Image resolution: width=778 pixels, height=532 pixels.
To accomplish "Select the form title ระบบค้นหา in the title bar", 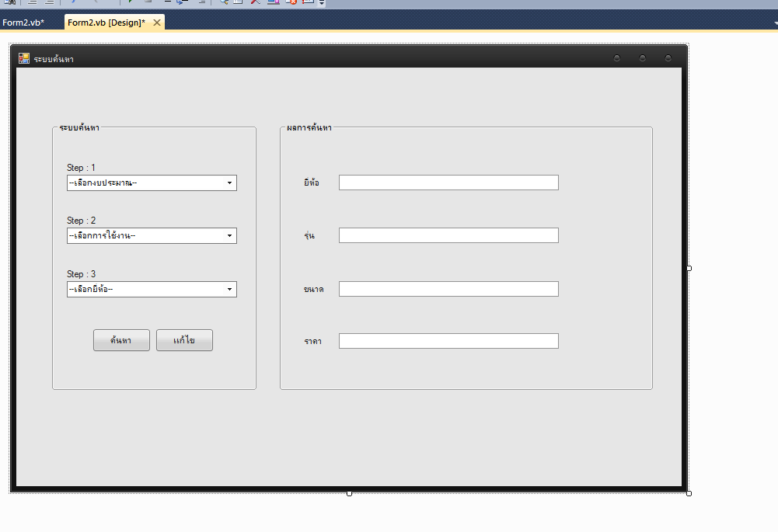I will 54,59.
